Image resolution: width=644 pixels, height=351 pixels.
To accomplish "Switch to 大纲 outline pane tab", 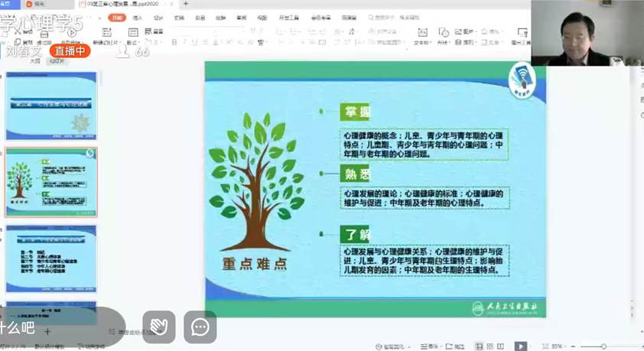I will 35,61.
